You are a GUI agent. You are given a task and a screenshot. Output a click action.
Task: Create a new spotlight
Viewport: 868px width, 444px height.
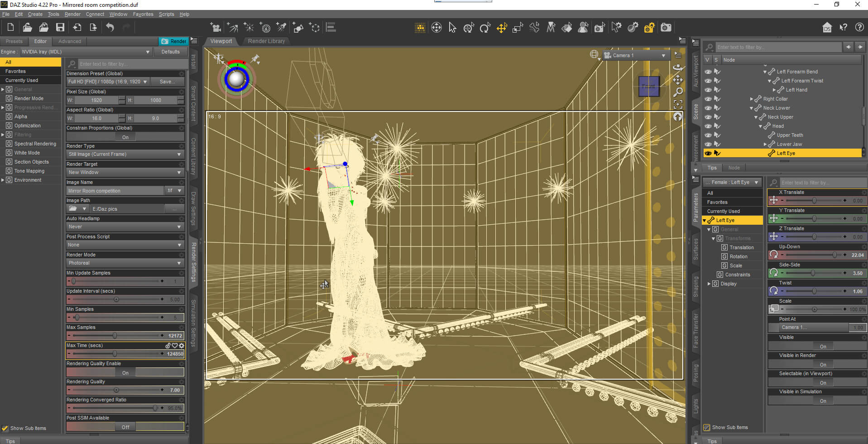(x=282, y=28)
